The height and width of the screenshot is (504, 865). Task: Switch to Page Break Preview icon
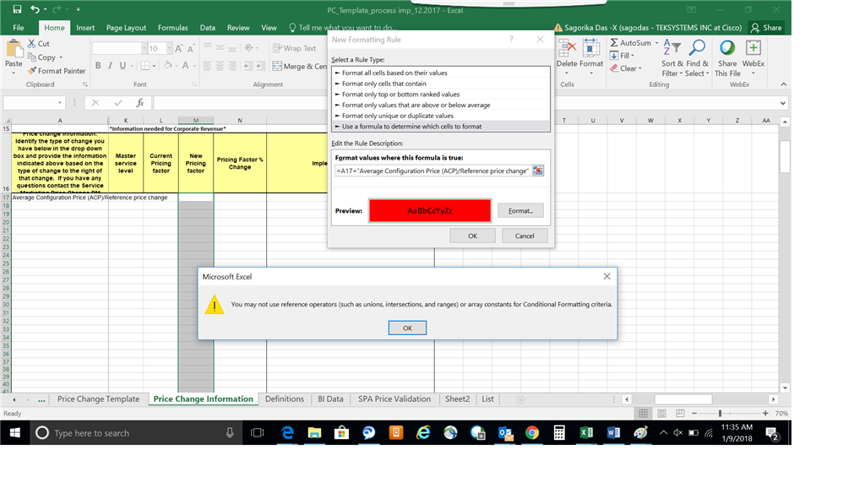pyautogui.click(x=680, y=413)
